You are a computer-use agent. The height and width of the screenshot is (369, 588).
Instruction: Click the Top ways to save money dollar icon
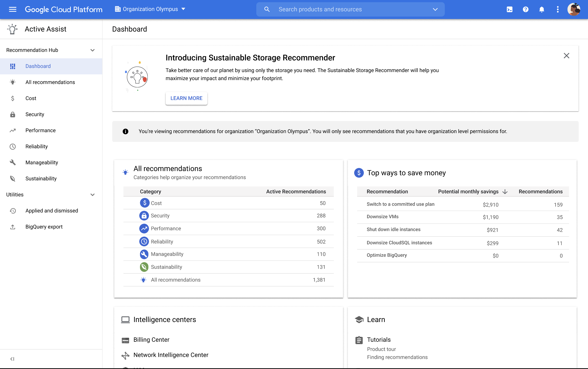click(x=359, y=173)
